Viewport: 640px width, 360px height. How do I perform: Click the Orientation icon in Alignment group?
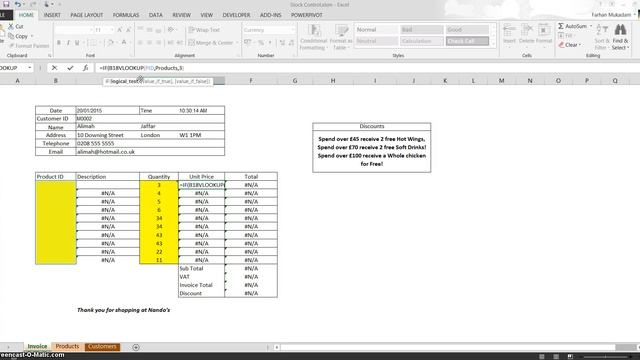[171, 30]
